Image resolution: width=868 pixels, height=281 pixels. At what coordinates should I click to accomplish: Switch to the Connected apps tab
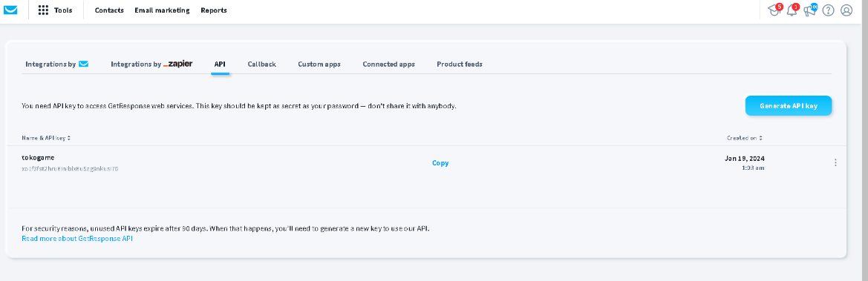(x=388, y=65)
